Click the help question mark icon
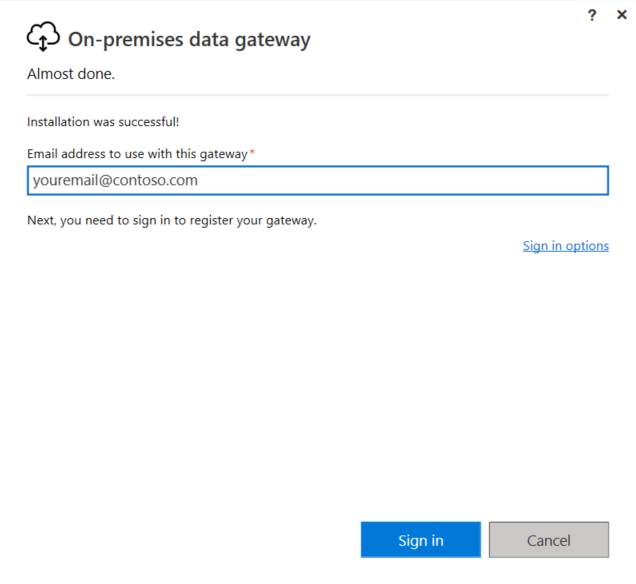The height and width of the screenshot is (584, 636). 593,15
